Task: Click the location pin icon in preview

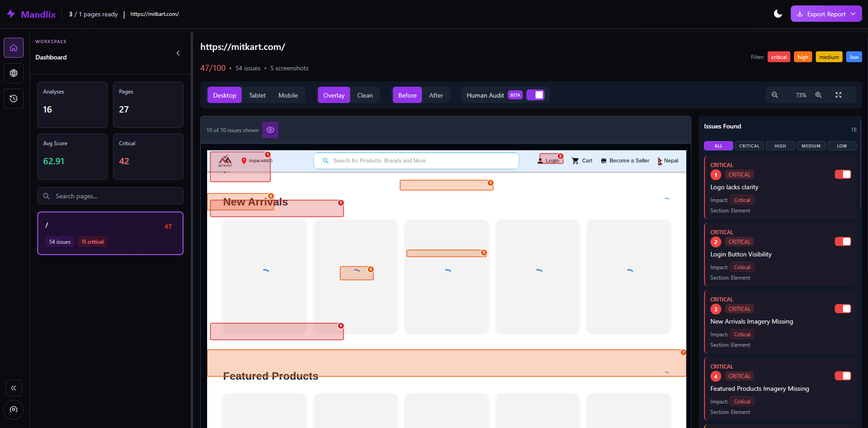Action: [244, 161]
